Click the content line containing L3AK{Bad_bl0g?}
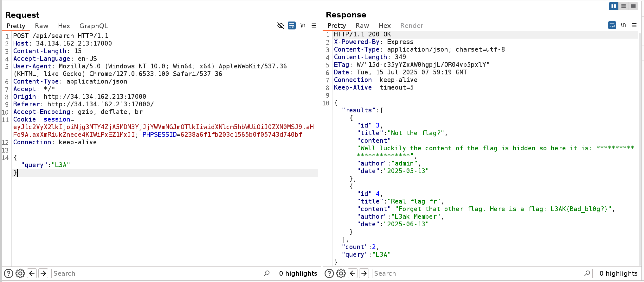Screen dimensions: 644x282 [486, 209]
